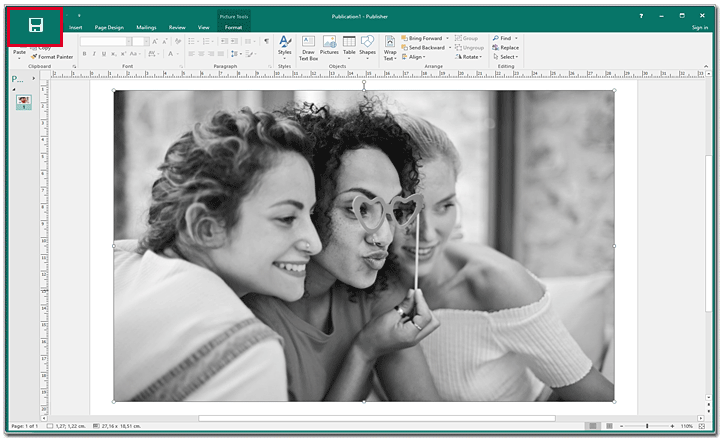Screen dimensions: 720x438
Task: Switch to the Insert tab
Action: pyautogui.click(x=76, y=28)
